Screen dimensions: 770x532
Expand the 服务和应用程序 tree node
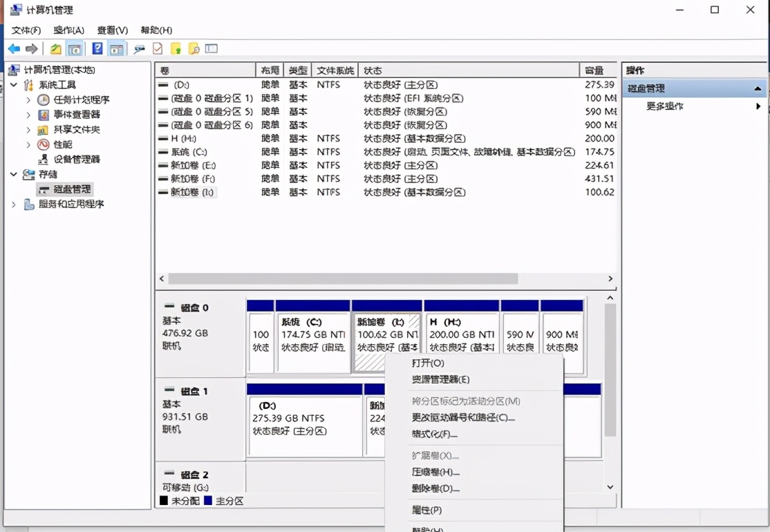14,204
